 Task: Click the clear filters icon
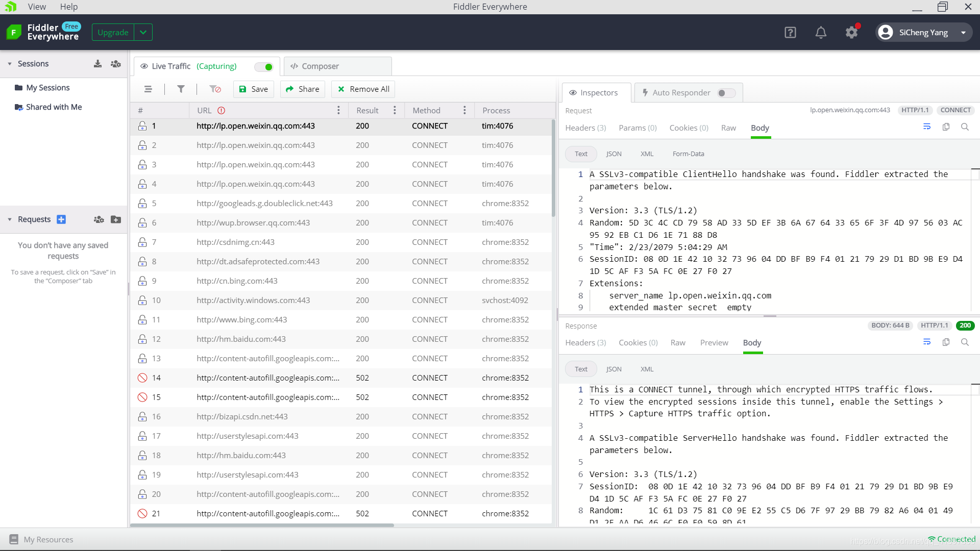point(215,89)
